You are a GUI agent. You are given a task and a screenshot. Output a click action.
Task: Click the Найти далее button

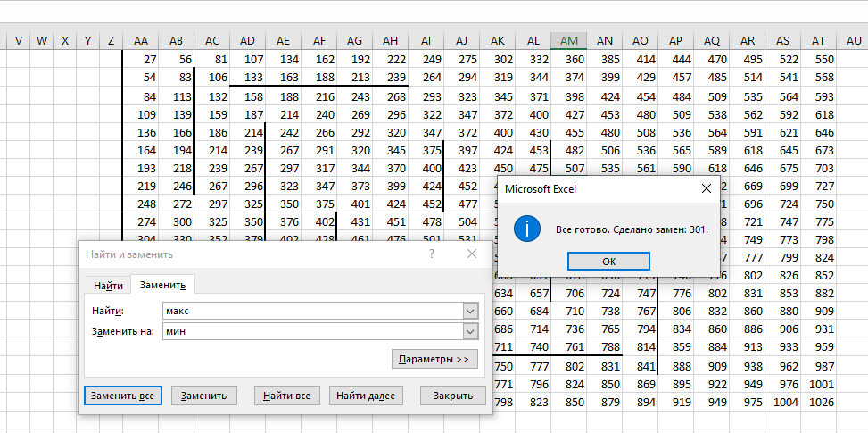pos(366,396)
